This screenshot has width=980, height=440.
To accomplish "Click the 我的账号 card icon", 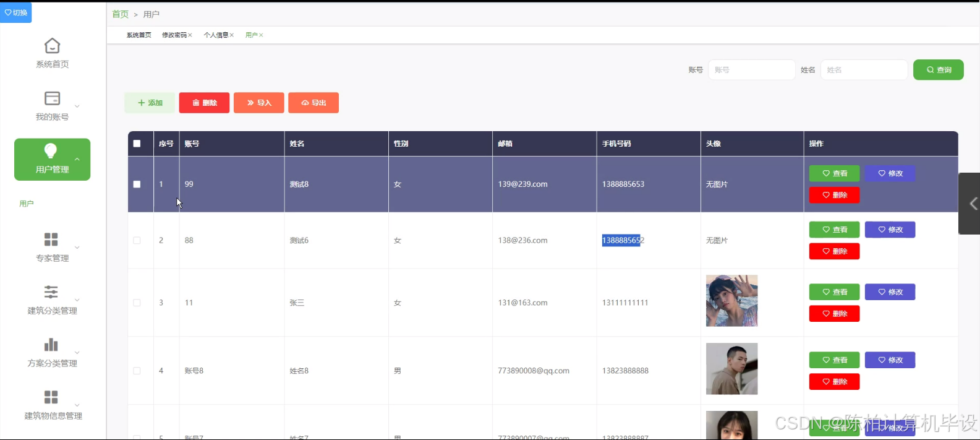I will [x=52, y=98].
